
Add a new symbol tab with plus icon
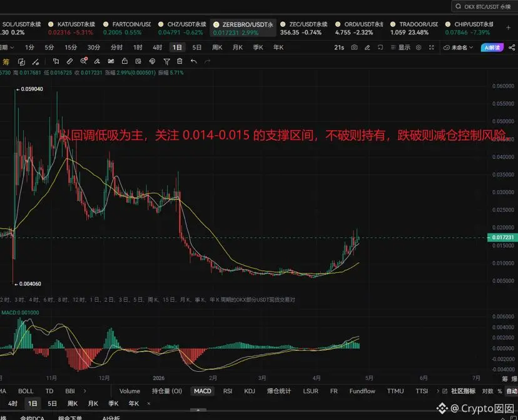(509, 28)
